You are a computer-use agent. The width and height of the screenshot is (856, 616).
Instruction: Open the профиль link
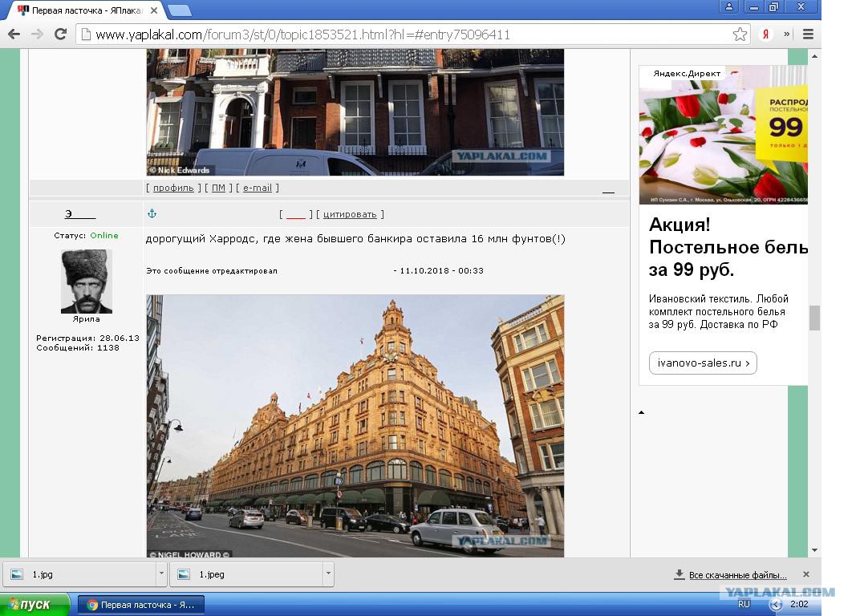tap(173, 188)
